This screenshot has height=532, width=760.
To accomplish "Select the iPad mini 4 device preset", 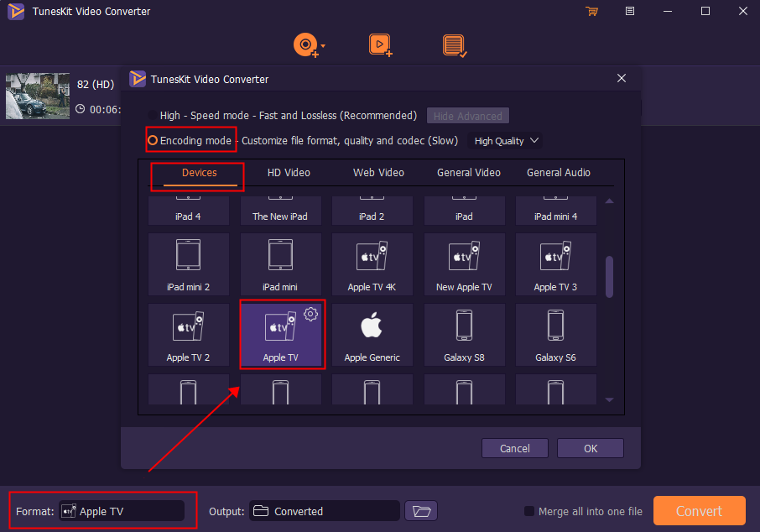I will (x=555, y=211).
